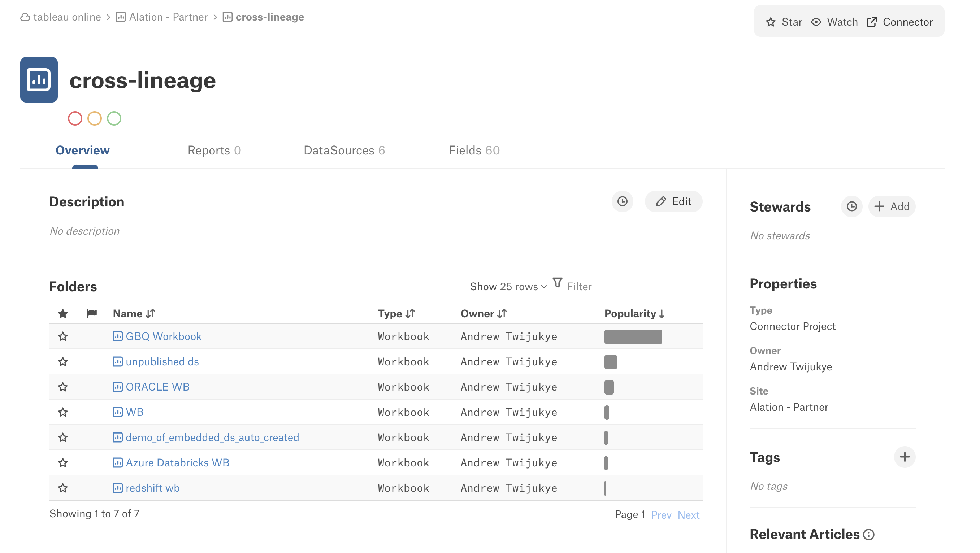Click the Alation - Partner breadcrumb icon
980x553 pixels.
click(121, 17)
